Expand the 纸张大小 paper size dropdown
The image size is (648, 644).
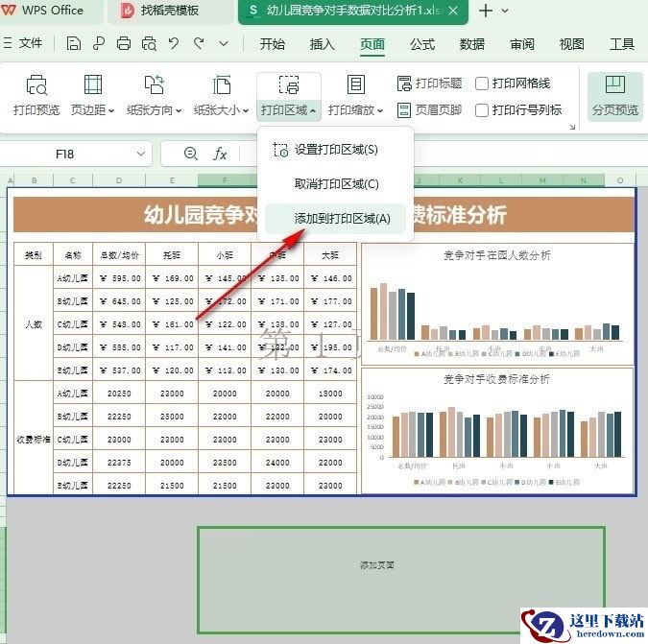click(222, 95)
